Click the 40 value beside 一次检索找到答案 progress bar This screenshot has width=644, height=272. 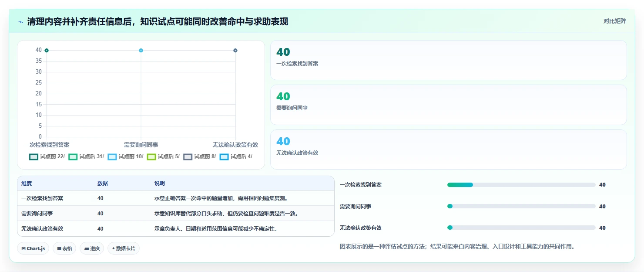click(602, 185)
